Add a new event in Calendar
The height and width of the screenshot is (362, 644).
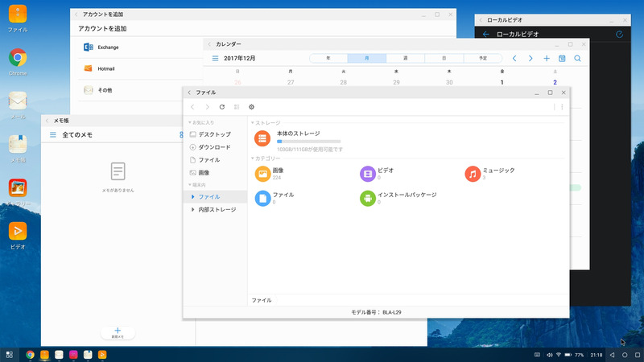(x=547, y=58)
